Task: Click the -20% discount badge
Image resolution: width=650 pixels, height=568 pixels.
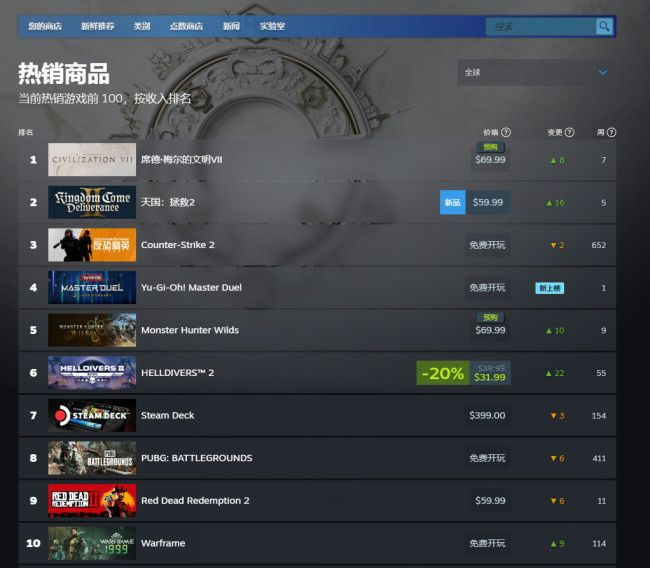Action: coord(443,373)
